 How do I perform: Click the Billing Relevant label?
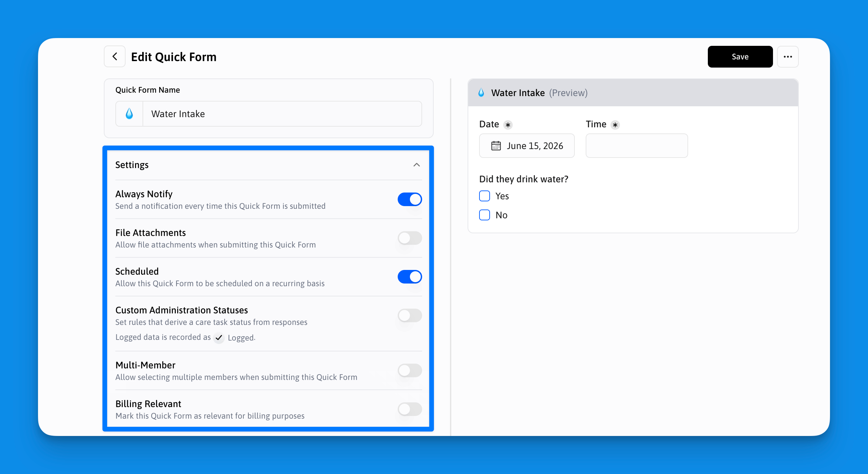tap(148, 404)
